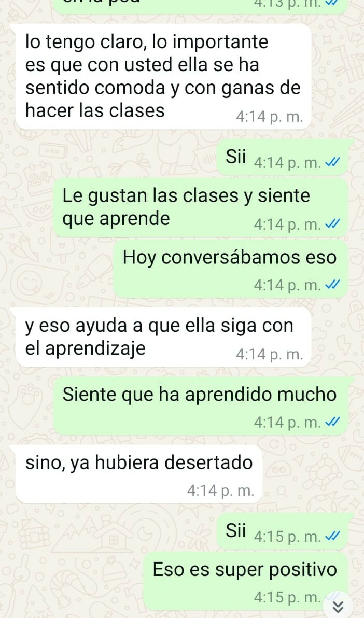Tap the scroll-to-bottom double chevron button
364x618 pixels.
tap(339, 606)
